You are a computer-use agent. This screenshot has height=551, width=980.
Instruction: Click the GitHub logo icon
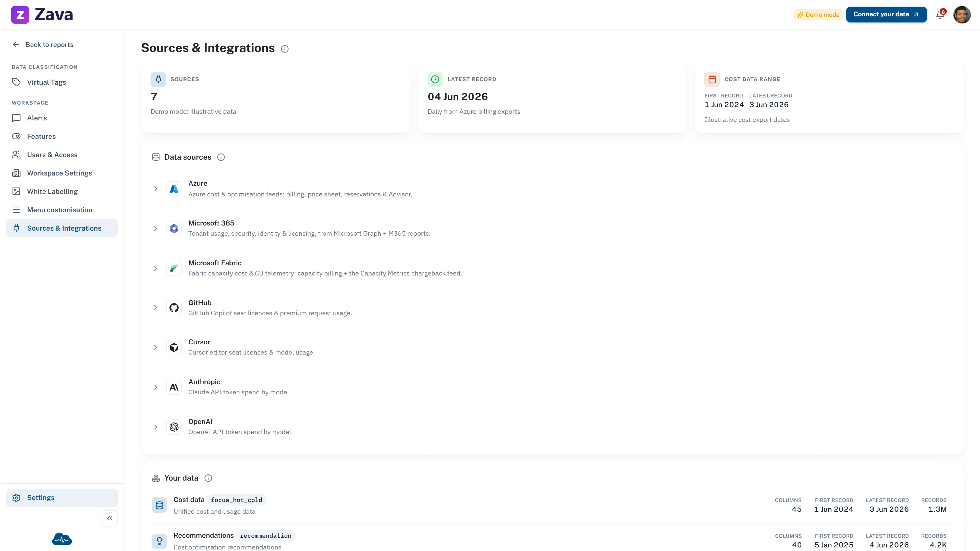point(174,308)
